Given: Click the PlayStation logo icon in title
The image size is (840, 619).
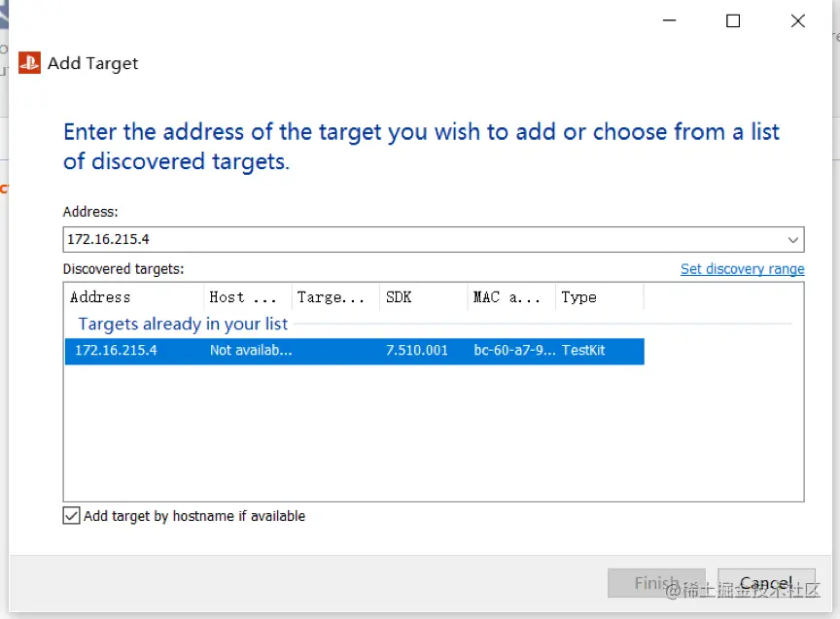Looking at the screenshot, I should pos(29,62).
